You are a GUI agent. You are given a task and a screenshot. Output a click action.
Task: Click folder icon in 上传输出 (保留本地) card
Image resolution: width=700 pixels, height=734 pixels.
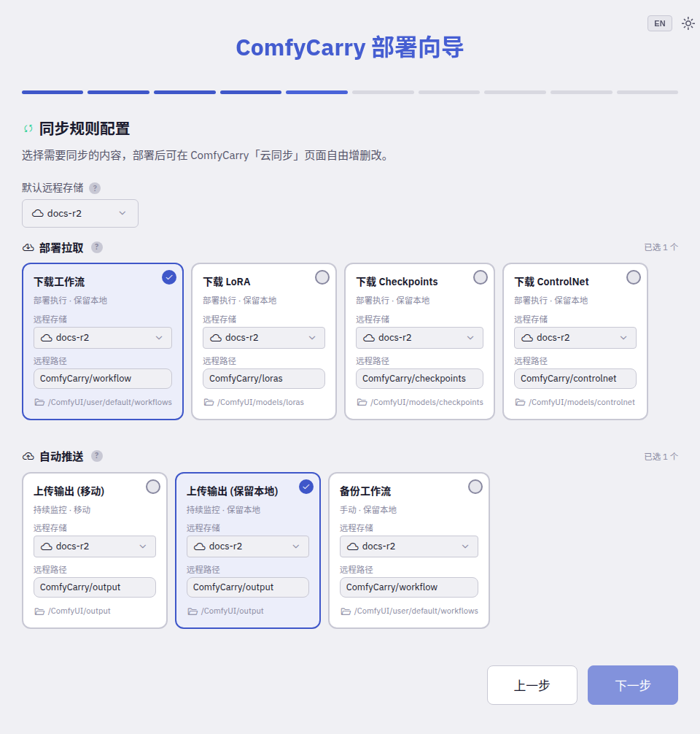click(x=192, y=611)
